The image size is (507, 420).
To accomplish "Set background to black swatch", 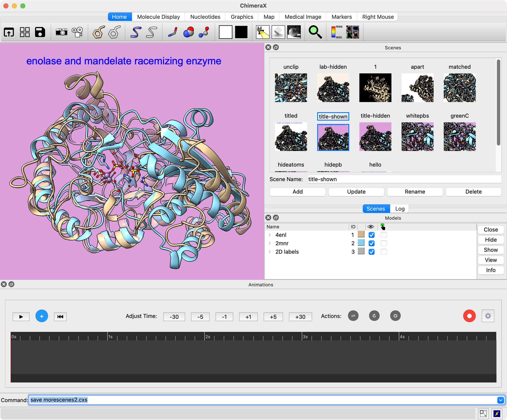I will pyautogui.click(x=241, y=32).
